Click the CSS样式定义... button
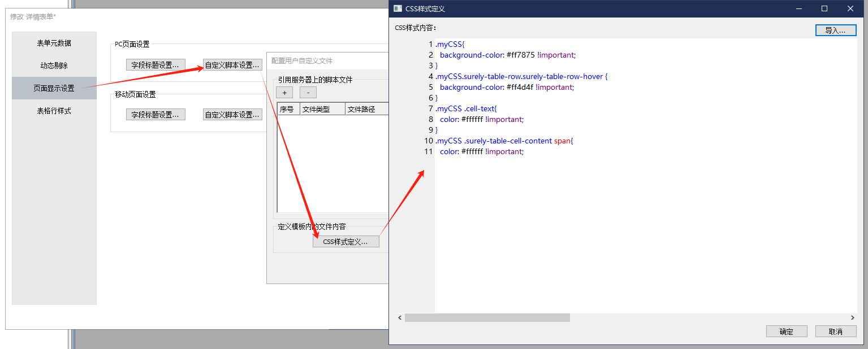This screenshot has height=349, width=868. tap(346, 242)
